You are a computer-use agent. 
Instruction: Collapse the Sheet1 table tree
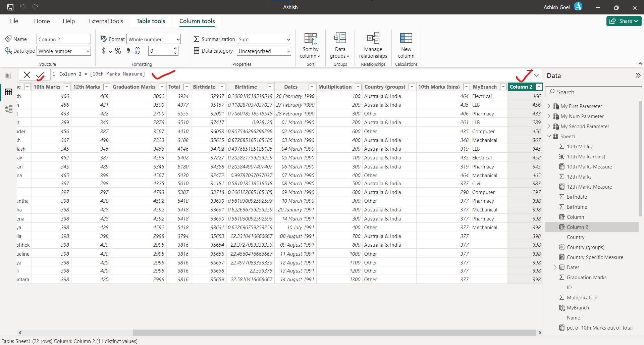pyautogui.click(x=549, y=137)
